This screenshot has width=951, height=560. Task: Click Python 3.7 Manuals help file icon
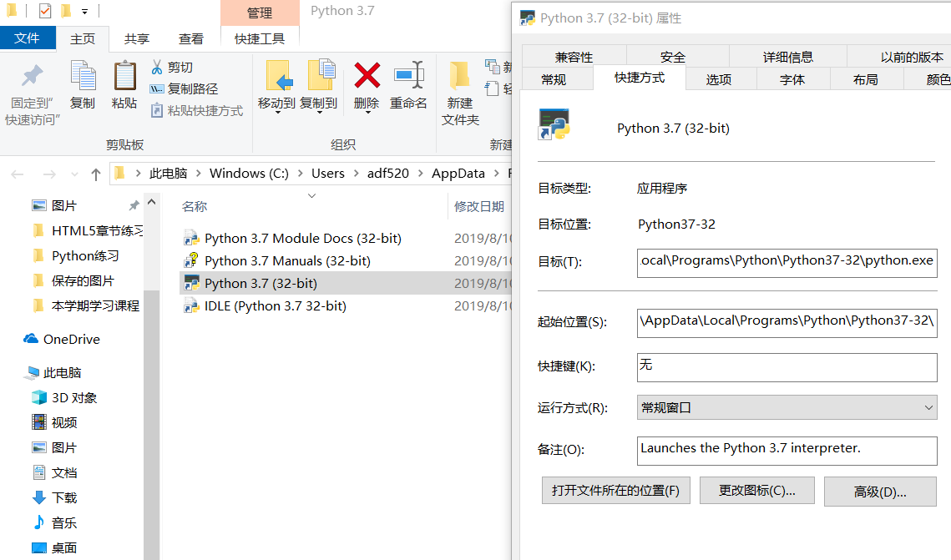(192, 260)
